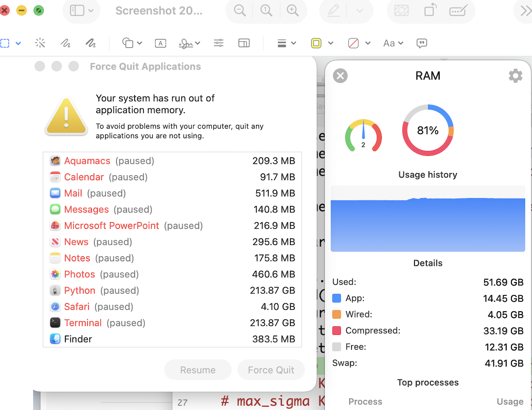Viewport: 532px width, 410px height.
Task: Open the Adjust Size tool
Action: click(x=244, y=43)
